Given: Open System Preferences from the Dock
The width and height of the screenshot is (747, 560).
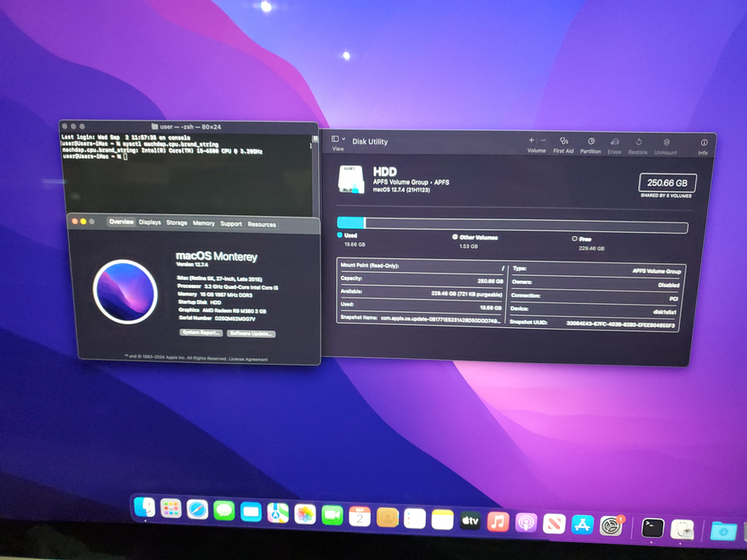Looking at the screenshot, I should click(611, 526).
